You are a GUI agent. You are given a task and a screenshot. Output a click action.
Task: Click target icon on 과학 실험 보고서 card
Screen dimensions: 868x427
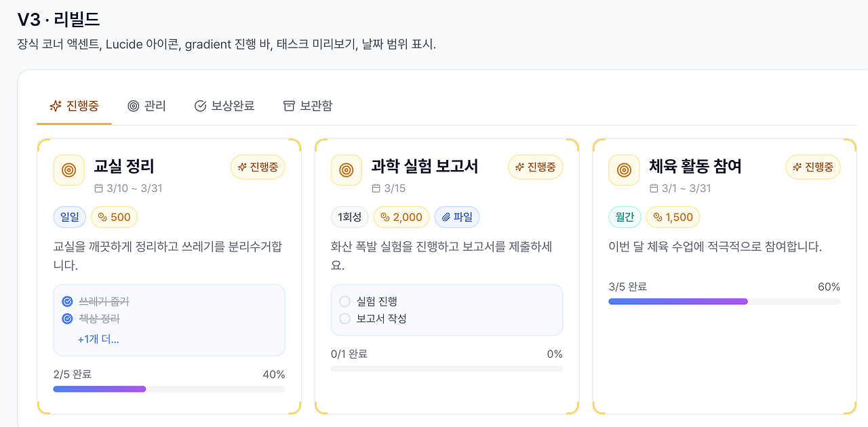pos(346,169)
